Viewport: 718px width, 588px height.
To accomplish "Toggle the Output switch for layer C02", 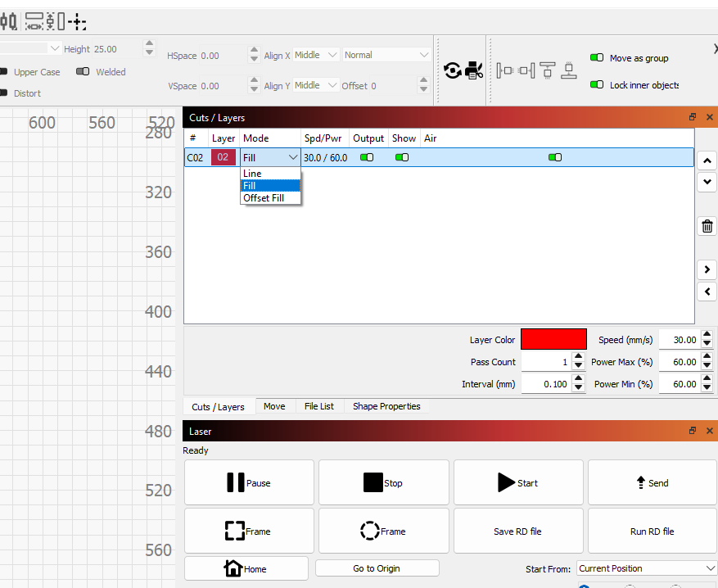I will point(367,157).
